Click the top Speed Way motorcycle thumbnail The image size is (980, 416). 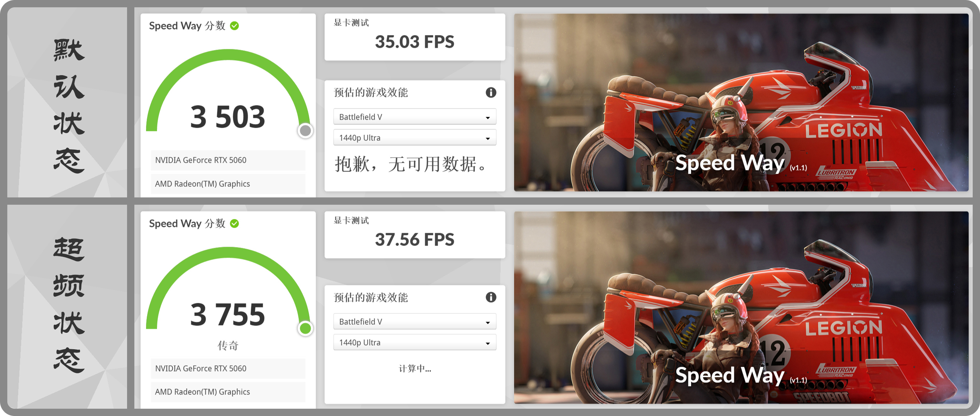(x=741, y=103)
